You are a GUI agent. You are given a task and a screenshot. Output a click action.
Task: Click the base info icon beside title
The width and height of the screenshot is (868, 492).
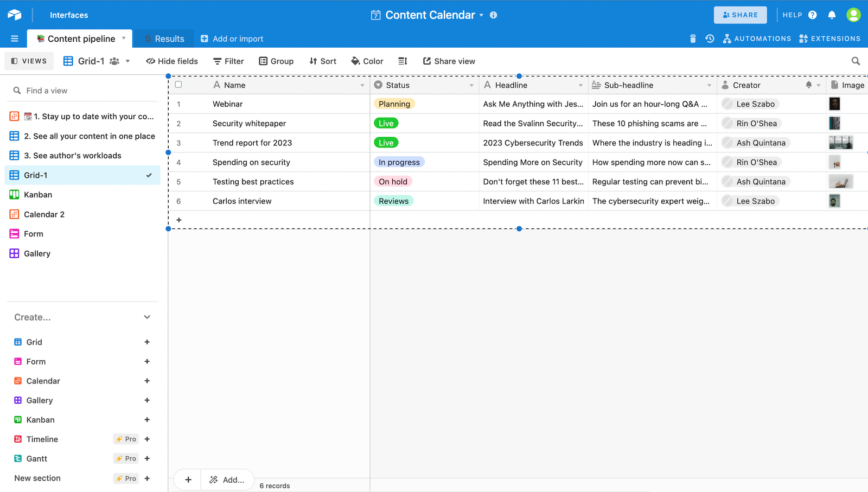coord(493,15)
